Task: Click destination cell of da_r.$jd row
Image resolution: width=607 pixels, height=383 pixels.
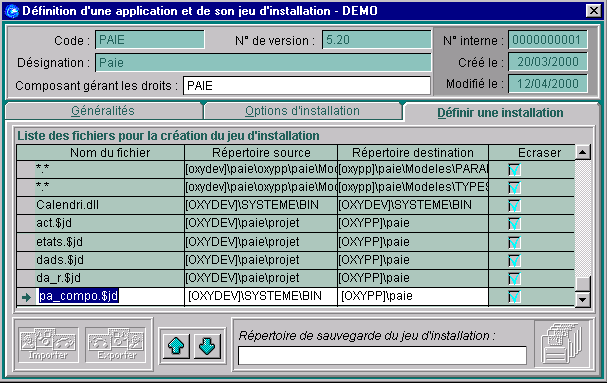Action: (x=413, y=278)
